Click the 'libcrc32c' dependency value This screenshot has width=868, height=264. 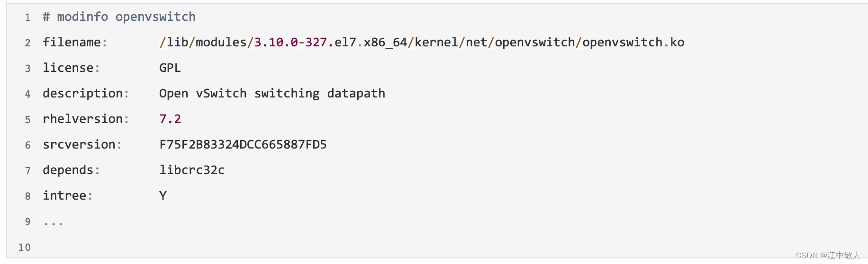coord(192,170)
